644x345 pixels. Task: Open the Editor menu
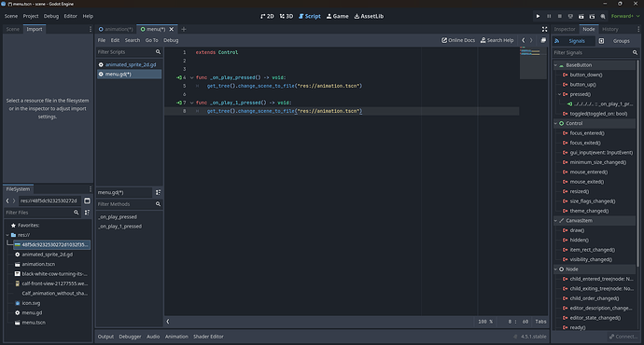pyautogui.click(x=70, y=16)
